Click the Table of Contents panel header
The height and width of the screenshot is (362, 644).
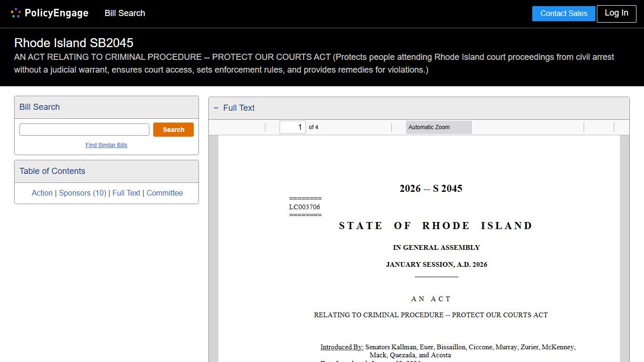(52, 171)
